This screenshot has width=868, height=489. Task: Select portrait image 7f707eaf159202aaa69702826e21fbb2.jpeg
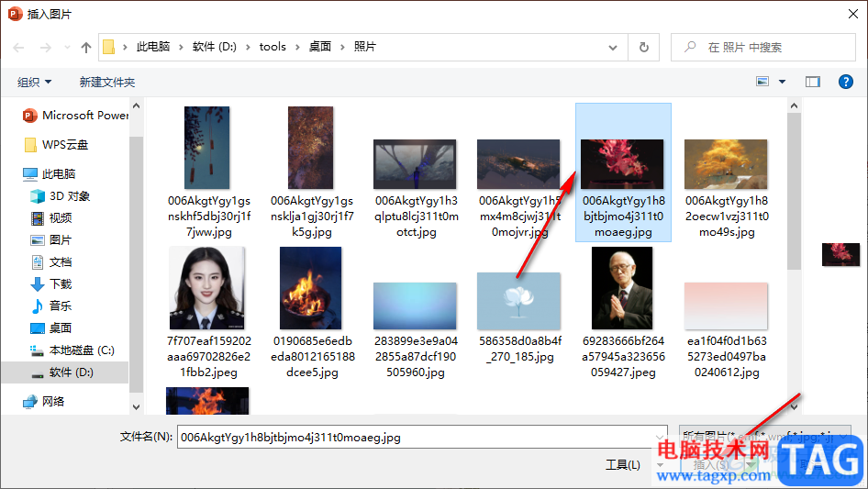[208, 313]
